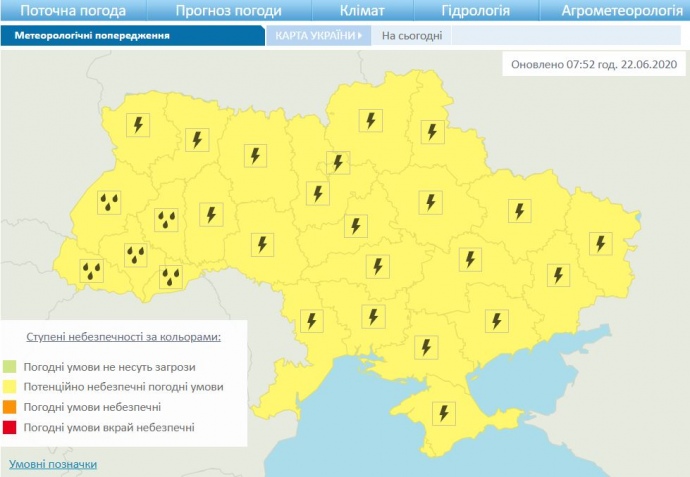The image size is (690, 477).
Task: Select the rain drops icon on Zakarpattia
Action: coord(92,268)
